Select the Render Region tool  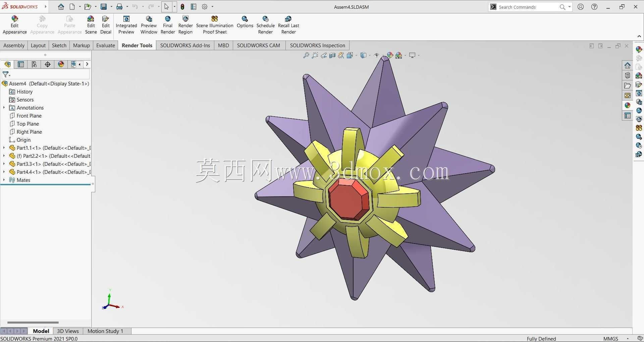click(185, 25)
